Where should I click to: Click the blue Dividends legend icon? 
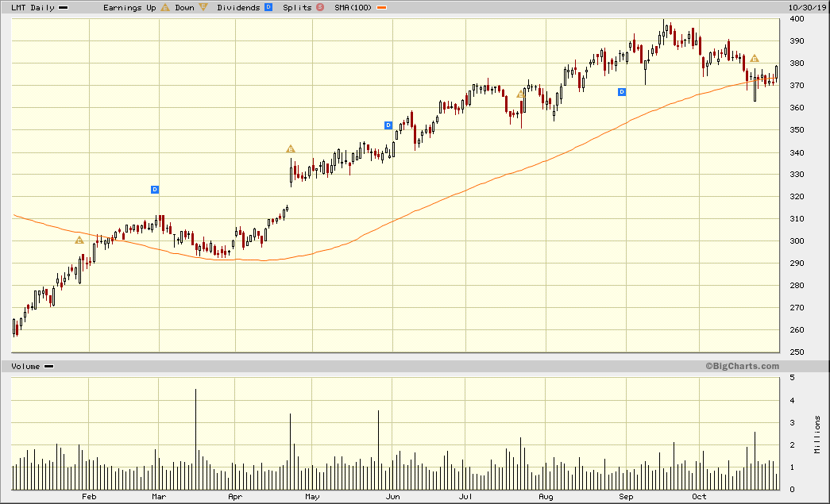(268, 7)
